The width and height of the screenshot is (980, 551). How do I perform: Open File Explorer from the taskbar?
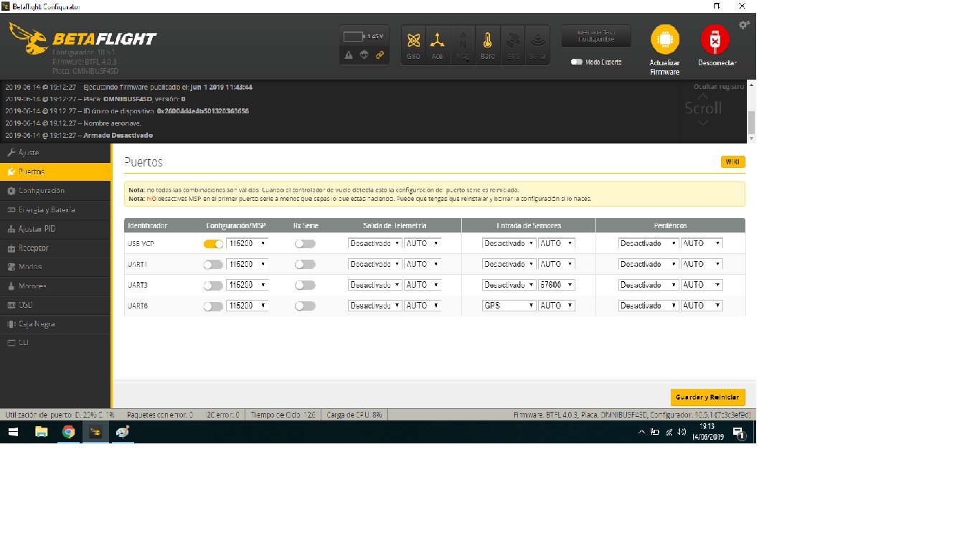(42, 432)
